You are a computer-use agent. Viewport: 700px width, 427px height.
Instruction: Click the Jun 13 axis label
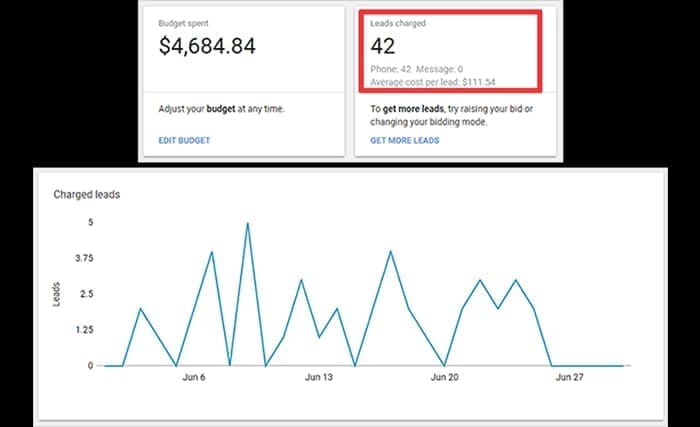pos(319,377)
